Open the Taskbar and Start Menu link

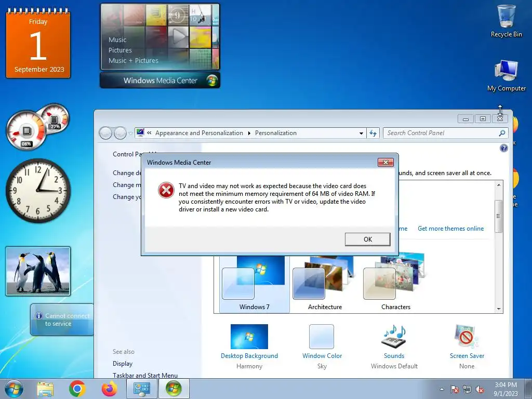tap(145, 375)
